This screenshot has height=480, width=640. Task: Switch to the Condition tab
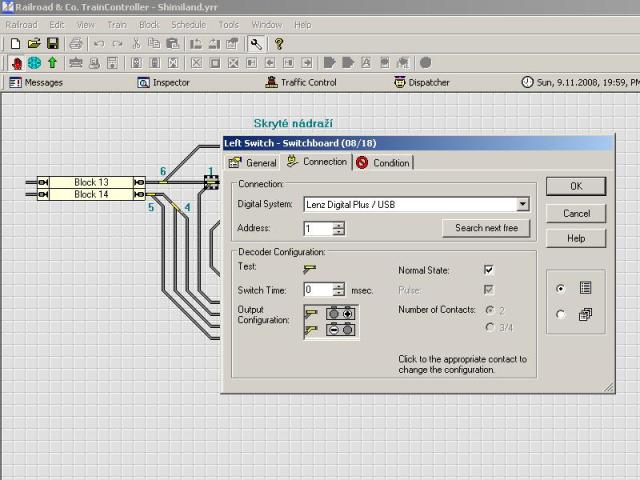pyautogui.click(x=382, y=163)
